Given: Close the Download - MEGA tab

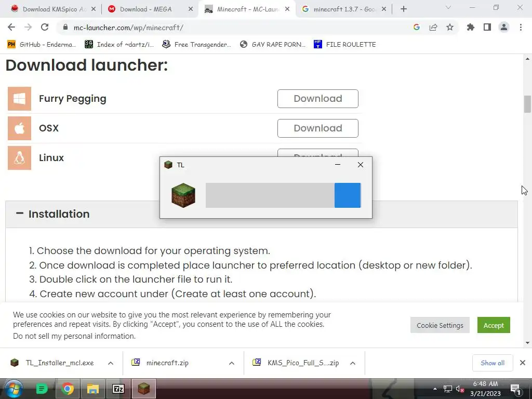Looking at the screenshot, I should [191, 9].
